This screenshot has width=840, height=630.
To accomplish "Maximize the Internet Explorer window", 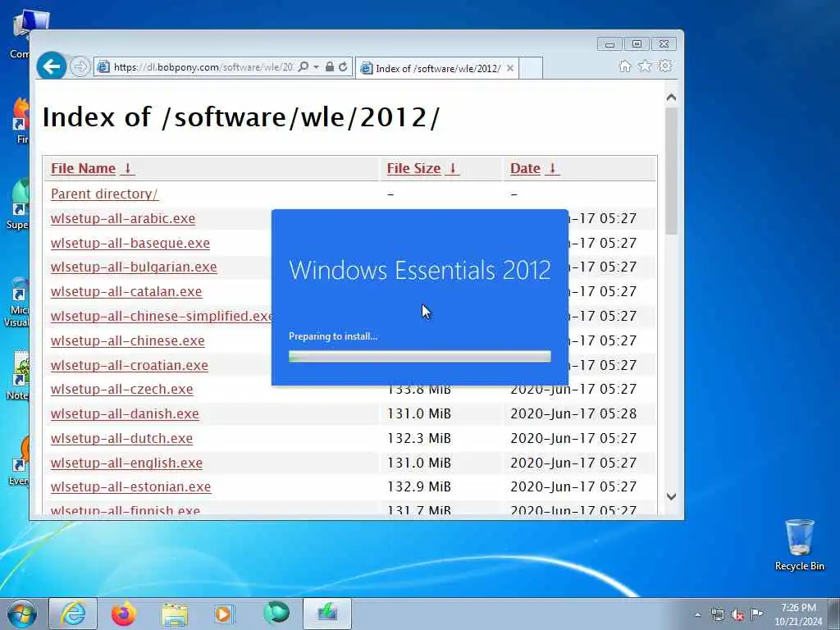I will click(637, 44).
